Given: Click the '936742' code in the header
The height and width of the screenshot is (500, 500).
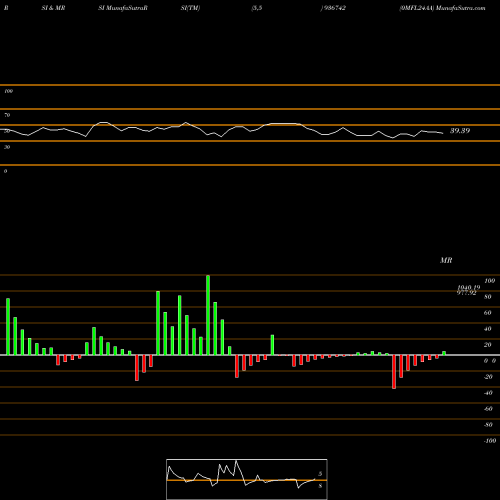Looking at the screenshot, I should [x=334, y=8].
